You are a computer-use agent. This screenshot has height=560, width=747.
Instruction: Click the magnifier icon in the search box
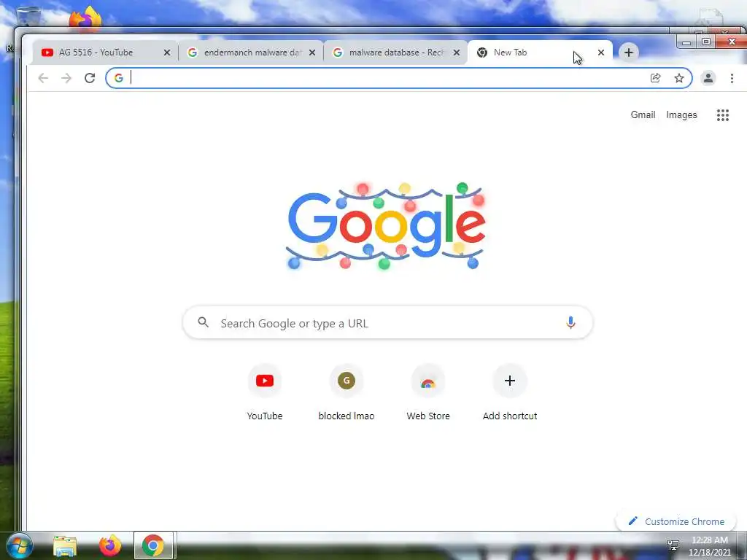click(204, 322)
